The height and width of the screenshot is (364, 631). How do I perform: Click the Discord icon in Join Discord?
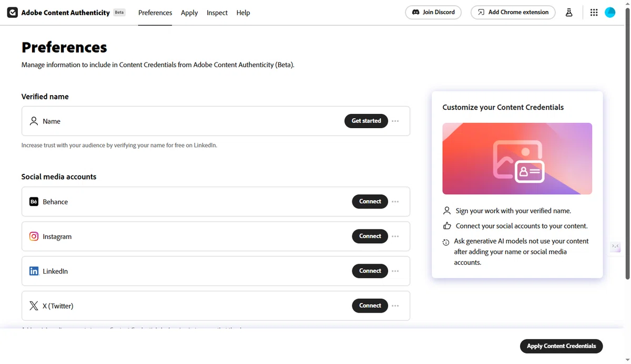(x=415, y=12)
